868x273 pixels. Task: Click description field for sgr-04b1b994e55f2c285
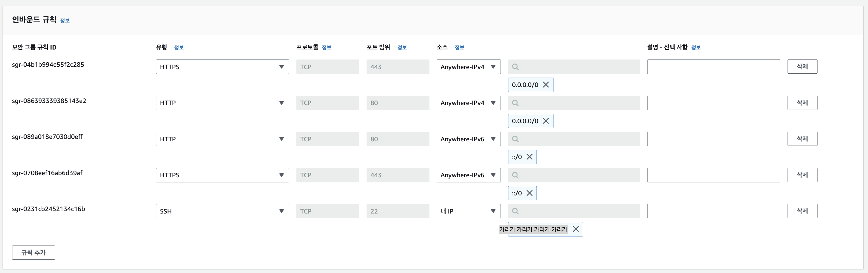(x=714, y=67)
